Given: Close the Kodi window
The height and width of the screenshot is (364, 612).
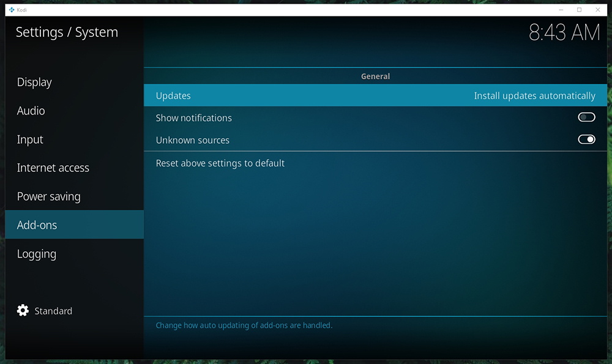Looking at the screenshot, I should (597, 10).
